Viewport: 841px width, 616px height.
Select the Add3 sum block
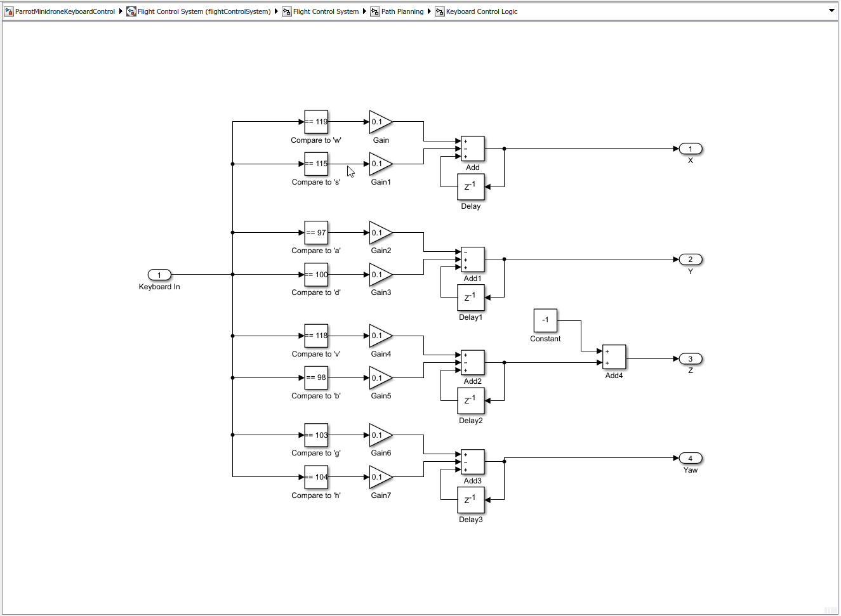(473, 462)
